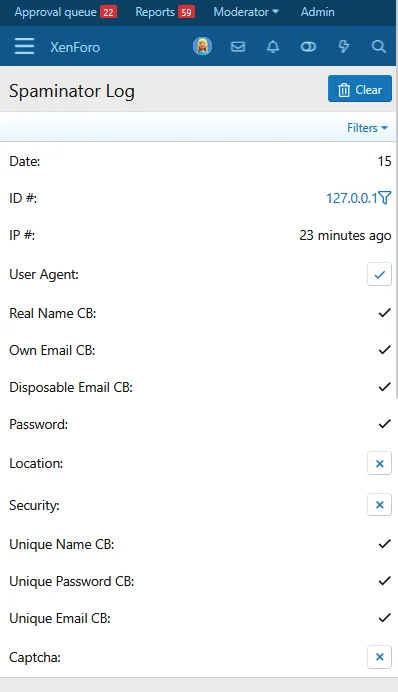Click the Reports count badge '59'
Viewport: 398px width, 692px height.
187,12
